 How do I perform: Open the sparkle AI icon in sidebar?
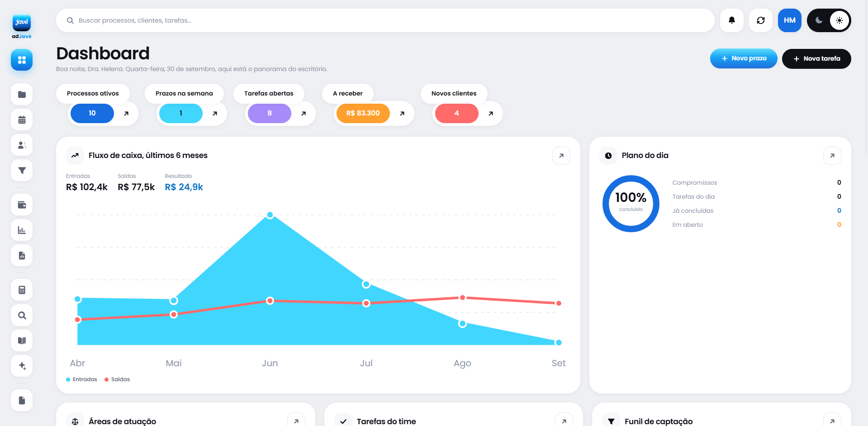coord(22,366)
